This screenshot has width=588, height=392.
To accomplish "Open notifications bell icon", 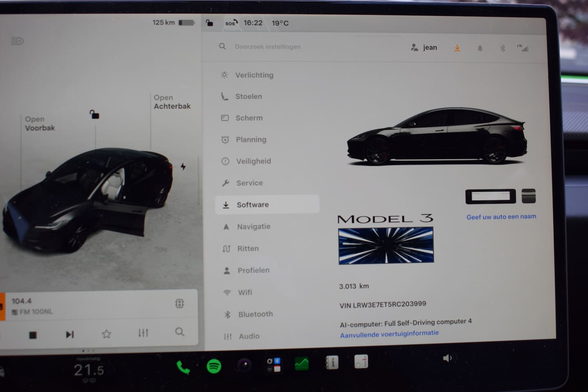I will coord(480,48).
